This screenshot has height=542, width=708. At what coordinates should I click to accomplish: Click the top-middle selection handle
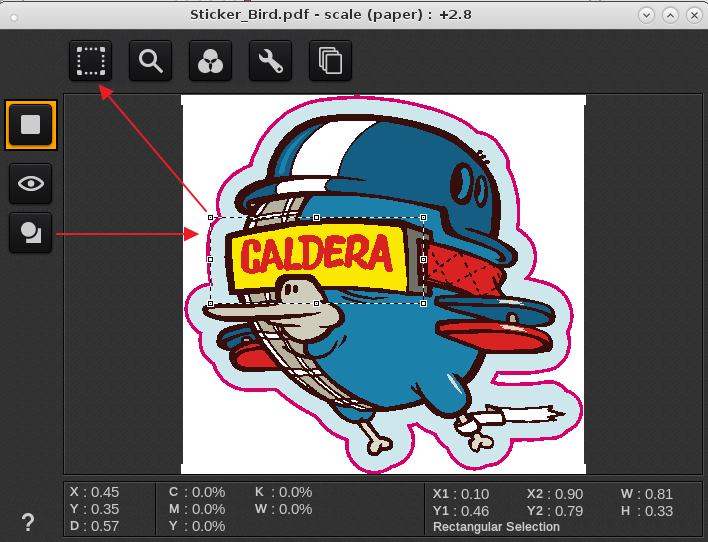tap(317, 218)
